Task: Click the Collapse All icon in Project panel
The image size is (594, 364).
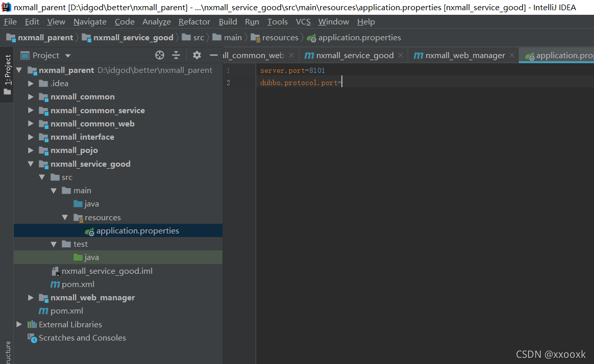Action: pos(176,55)
